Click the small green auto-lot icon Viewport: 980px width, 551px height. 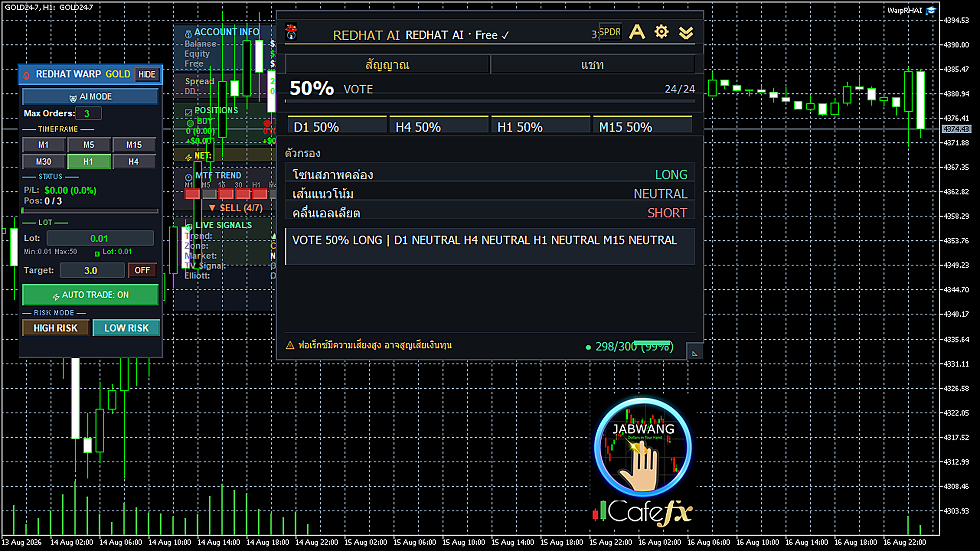tap(97, 254)
